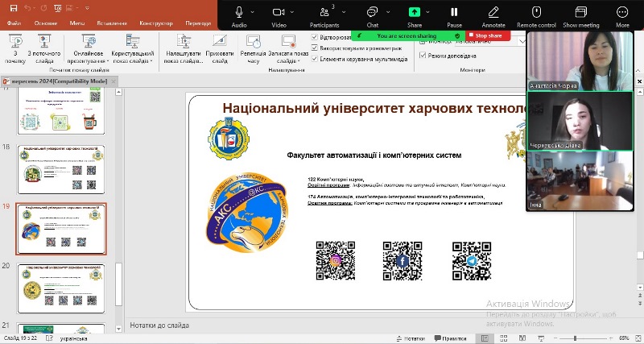Open the Zoom Chat window
Viewport: 644px width, 344px height.
click(372, 13)
